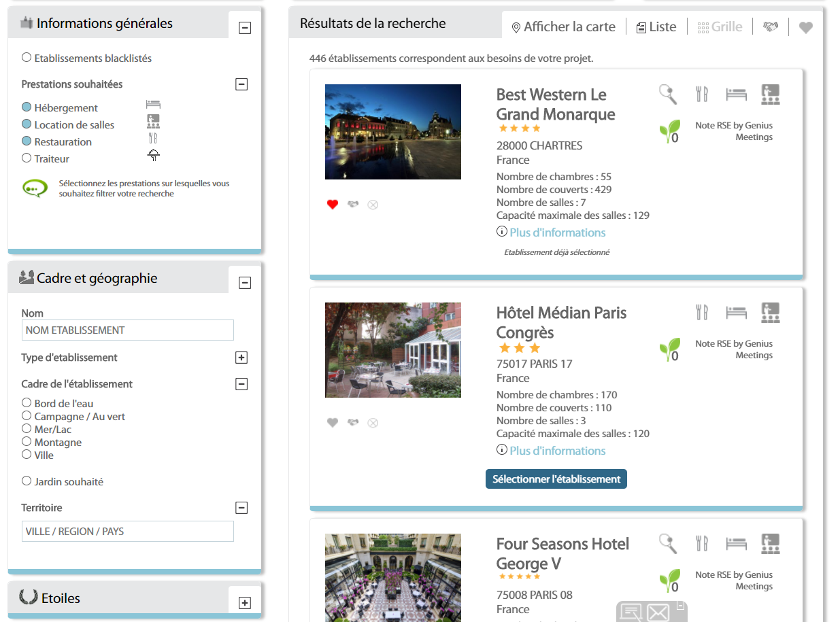Switch to the Liste view tab
The image size is (840, 622).
pyautogui.click(x=656, y=27)
